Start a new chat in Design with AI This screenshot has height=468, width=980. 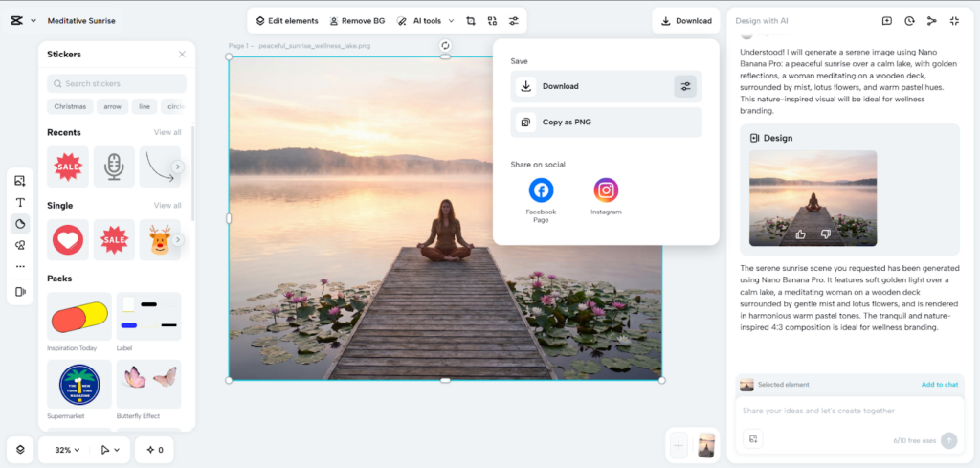(887, 21)
